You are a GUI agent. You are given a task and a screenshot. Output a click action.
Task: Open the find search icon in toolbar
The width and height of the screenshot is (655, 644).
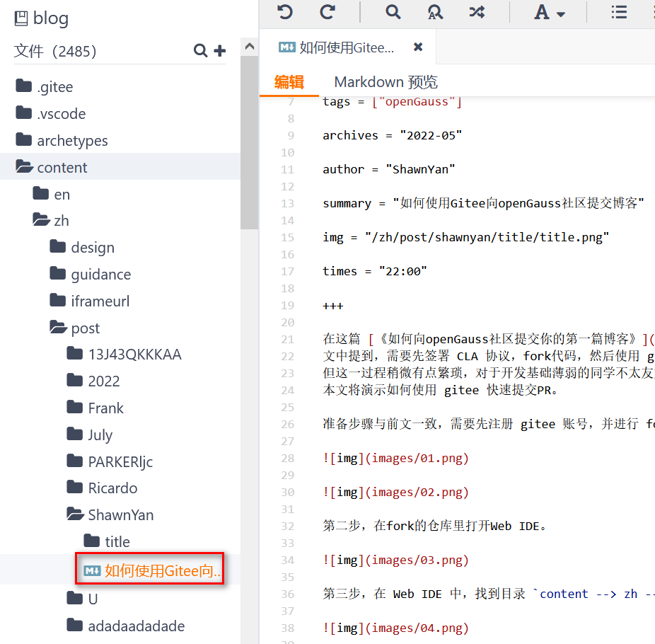click(x=393, y=12)
